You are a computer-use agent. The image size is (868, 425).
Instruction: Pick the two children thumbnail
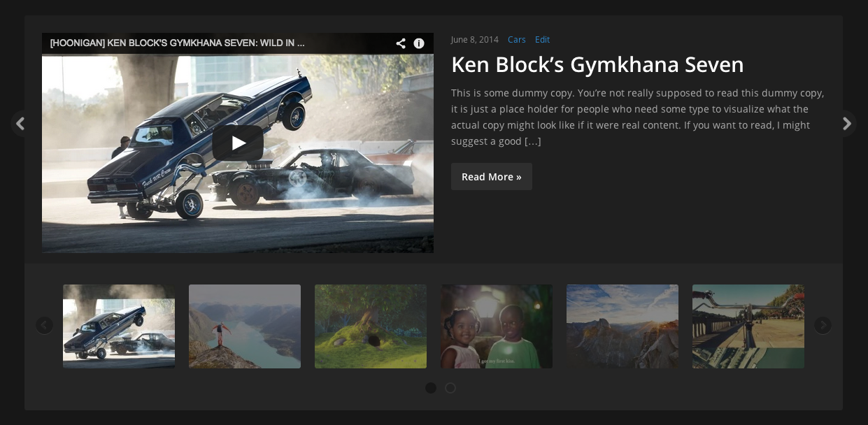coord(497,326)
